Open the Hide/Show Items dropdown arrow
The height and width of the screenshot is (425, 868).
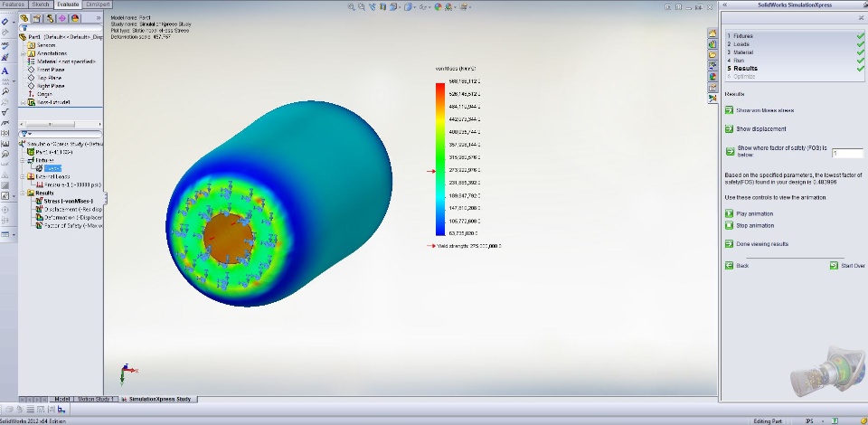[429, 7]
